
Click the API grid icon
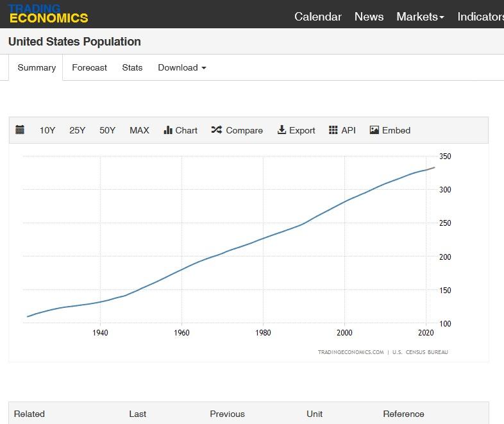coord(333,130)
